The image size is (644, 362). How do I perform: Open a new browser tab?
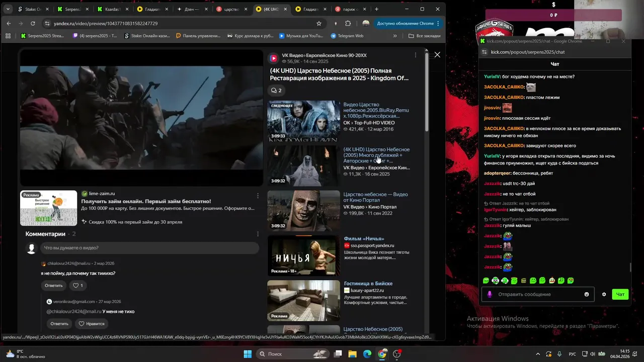376,9
